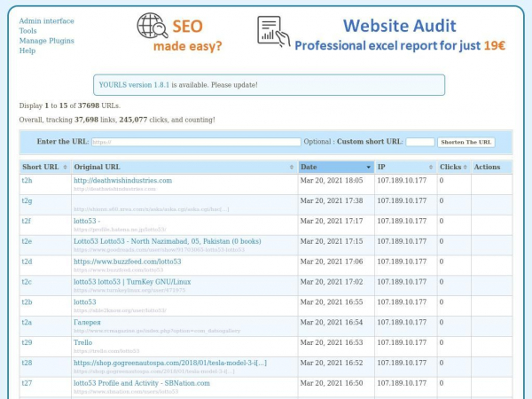Screen dimensions: 532x399
Task: Open the deathwishindustries.com original link
Action: point(123,181)
